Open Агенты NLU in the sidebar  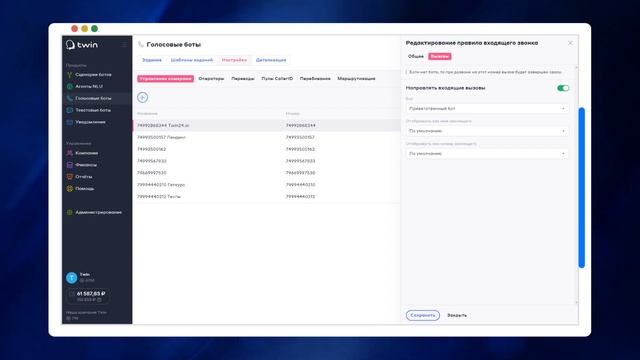(x=89, y=87)
